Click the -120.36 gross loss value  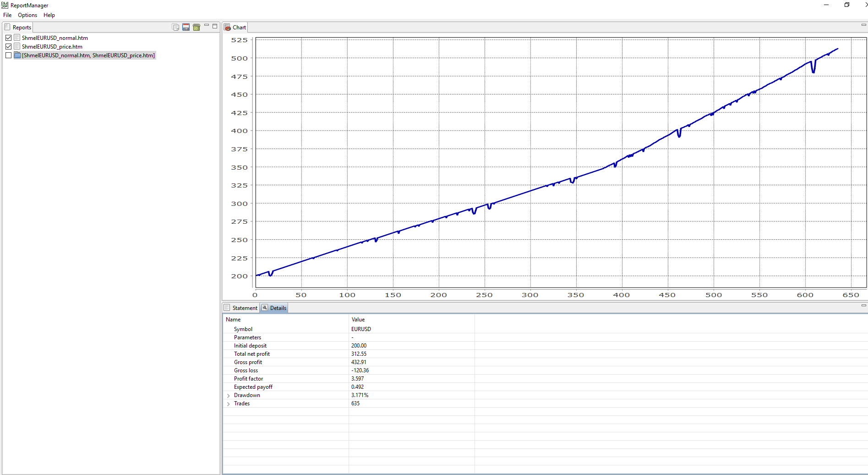360,370
